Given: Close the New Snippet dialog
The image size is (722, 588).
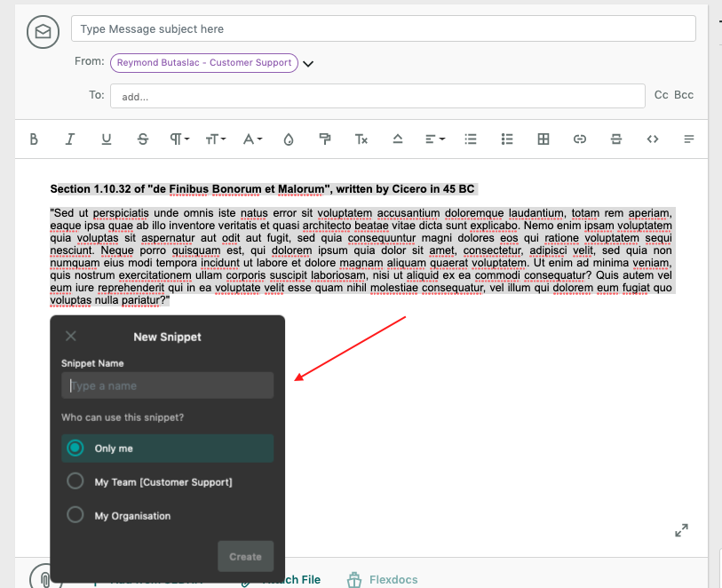Looking at the screenshot, I should [x=71, y=336].
